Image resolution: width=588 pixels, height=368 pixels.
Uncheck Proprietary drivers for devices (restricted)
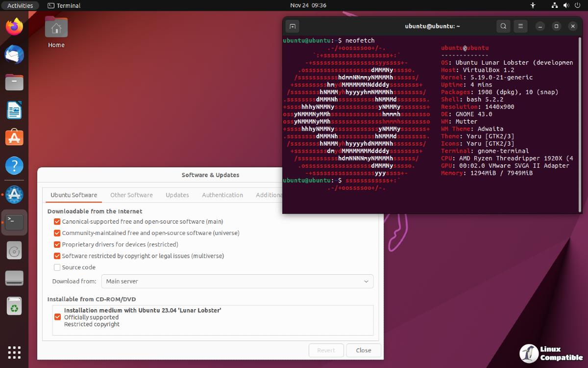(57, 244)
